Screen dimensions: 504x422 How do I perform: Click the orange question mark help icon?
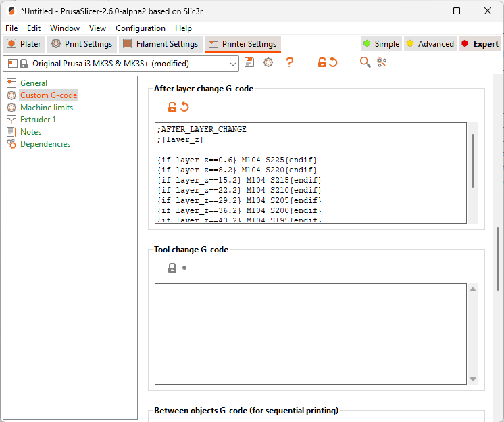(x=290, y=62)
